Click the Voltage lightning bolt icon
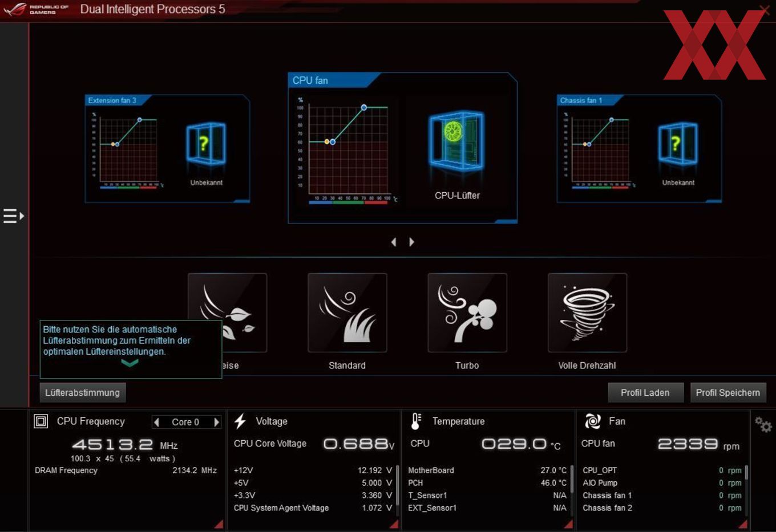 coord(240,421)
